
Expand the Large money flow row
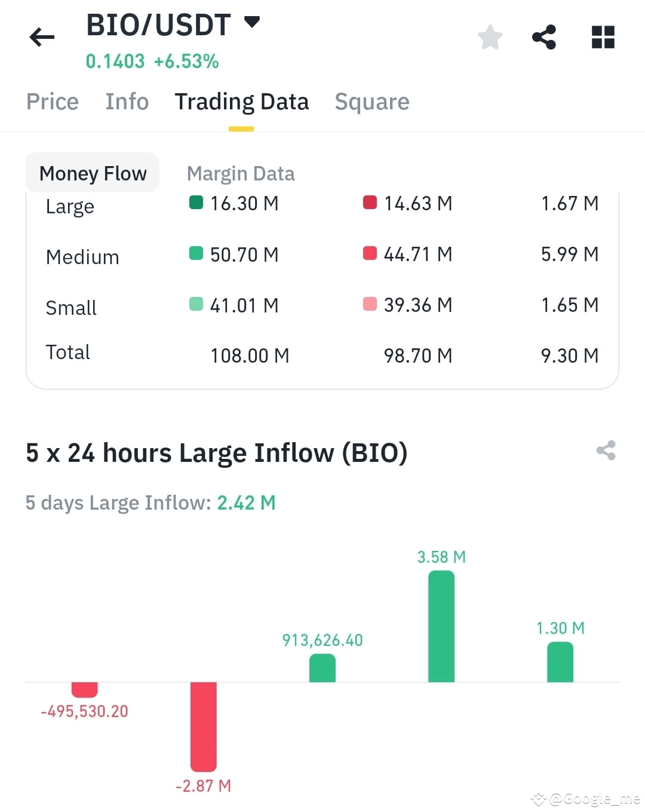tap(70, 206)
